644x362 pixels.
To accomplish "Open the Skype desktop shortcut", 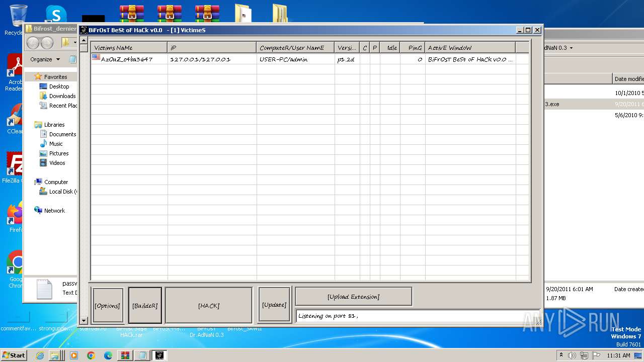I will pyautogui.click(x=56, y=14).
